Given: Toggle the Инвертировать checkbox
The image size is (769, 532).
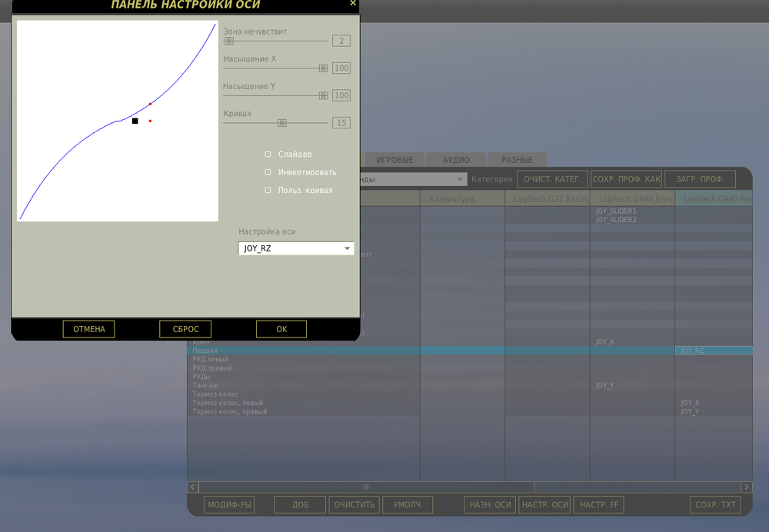Looking at the screenshot, I should coord(268,172).
